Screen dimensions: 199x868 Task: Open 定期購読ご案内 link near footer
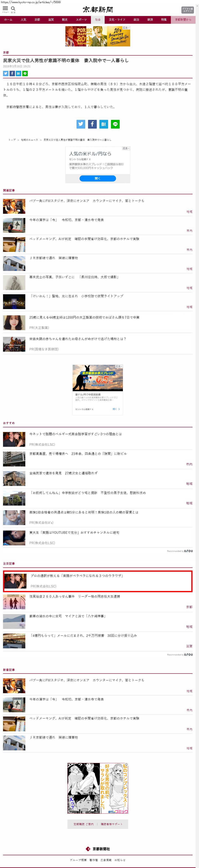click(x=83, y=824)
